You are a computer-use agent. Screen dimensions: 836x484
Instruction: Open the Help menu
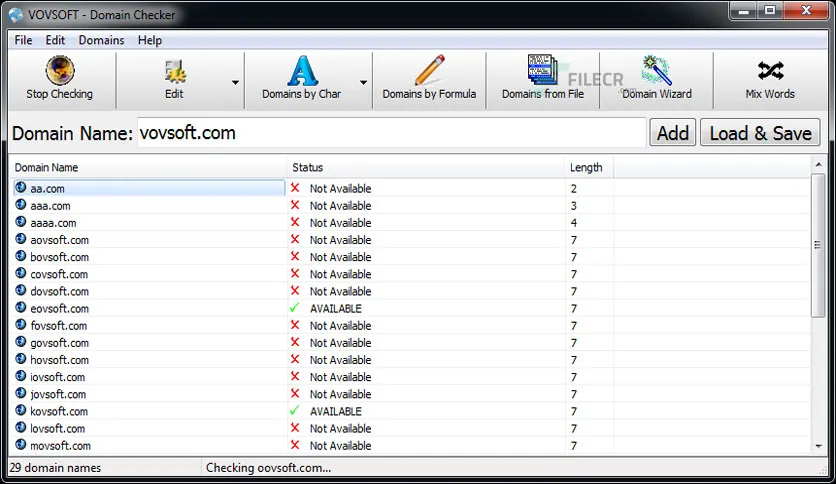click(x=150, y=40)
